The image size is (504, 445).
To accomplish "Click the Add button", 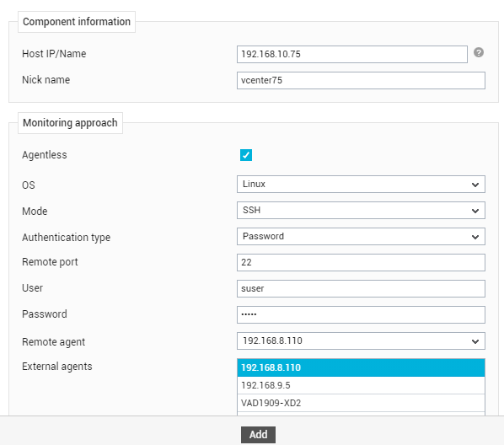I will point(258,435).
